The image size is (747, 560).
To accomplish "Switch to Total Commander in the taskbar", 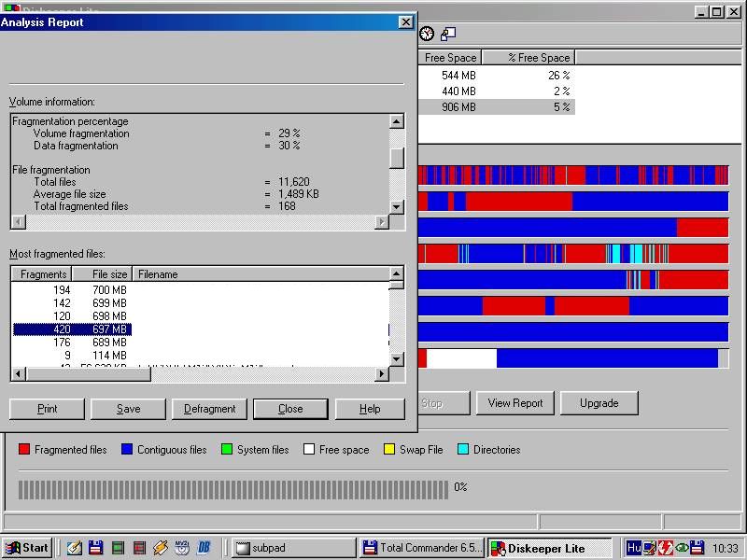I will coord(422,548).
